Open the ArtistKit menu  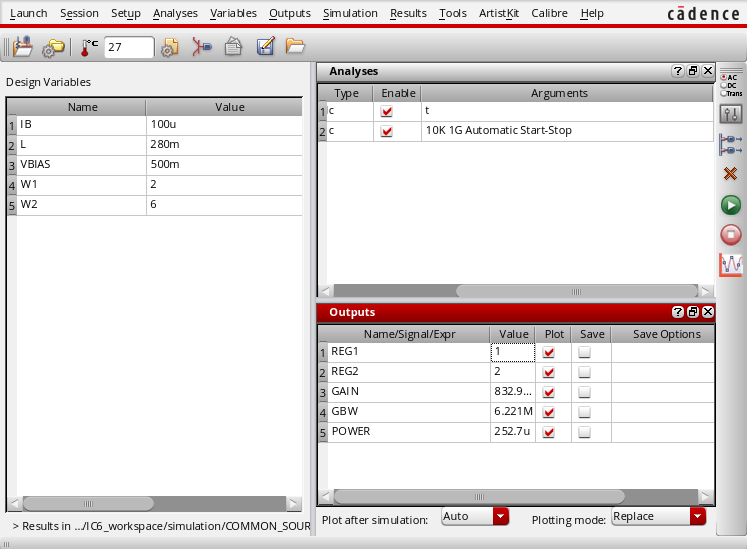click(x=499, y=13)
